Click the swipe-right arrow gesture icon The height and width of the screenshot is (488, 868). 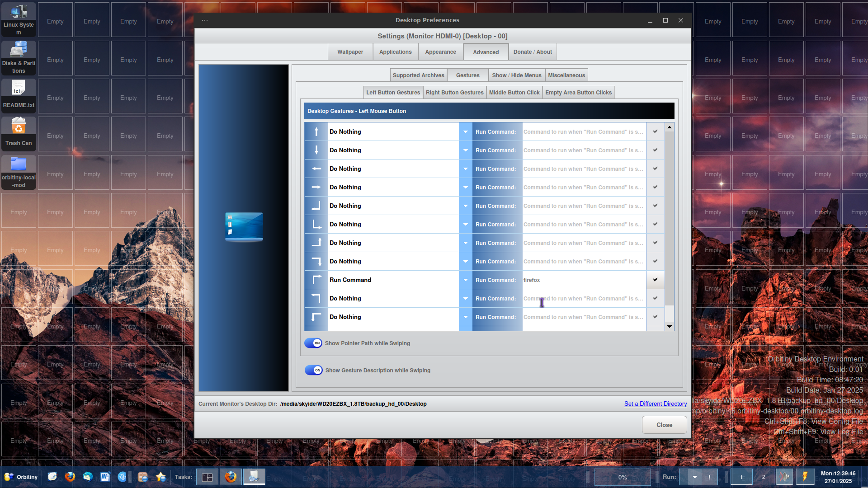(x=316, y=187)
